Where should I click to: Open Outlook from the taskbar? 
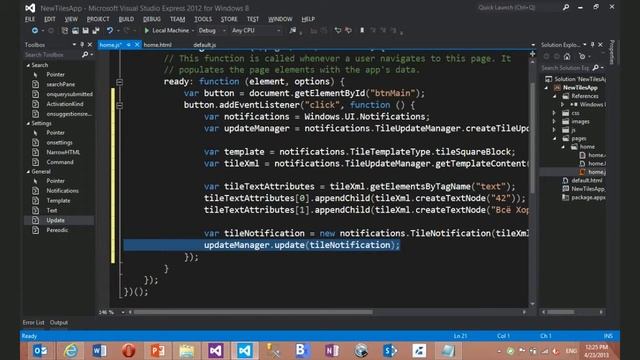point(40,351)
